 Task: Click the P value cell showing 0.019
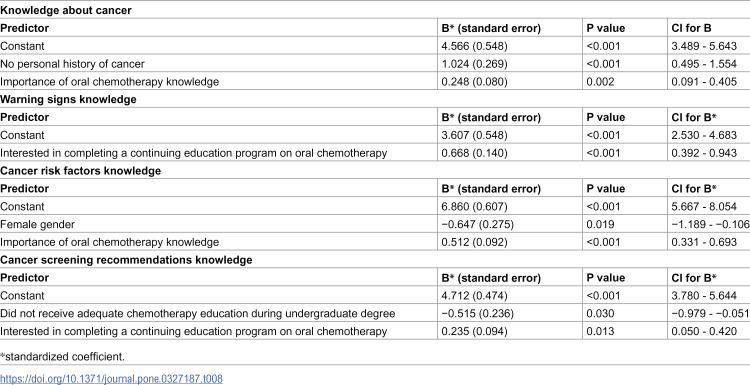coord(600,224)
